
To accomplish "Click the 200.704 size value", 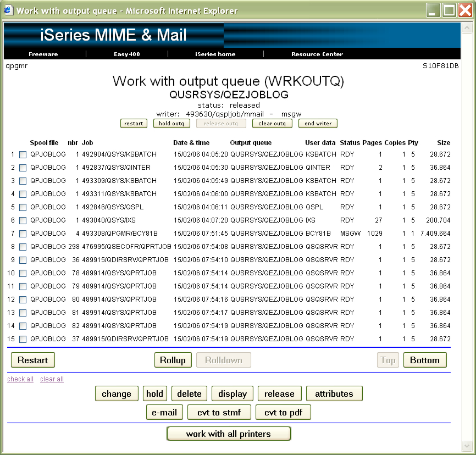I will pos(438,220).
